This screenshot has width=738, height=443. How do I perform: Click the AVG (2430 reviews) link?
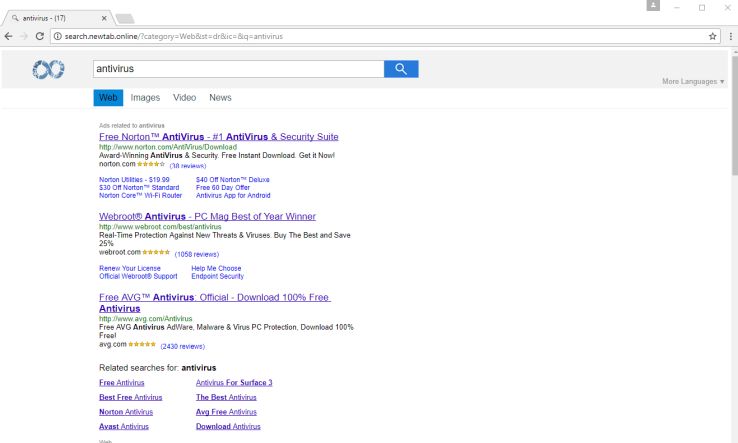[x=183, y=346]
